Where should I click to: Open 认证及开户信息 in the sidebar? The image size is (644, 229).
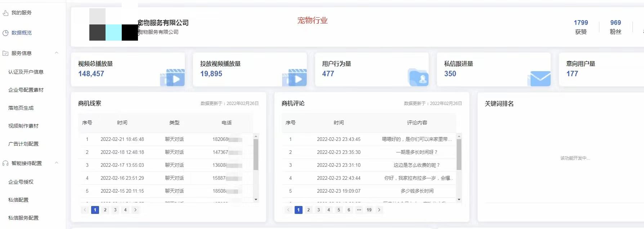pos(26,72)
